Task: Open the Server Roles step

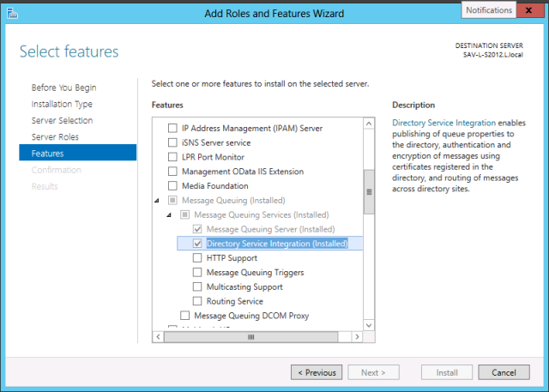Action: 55,137
